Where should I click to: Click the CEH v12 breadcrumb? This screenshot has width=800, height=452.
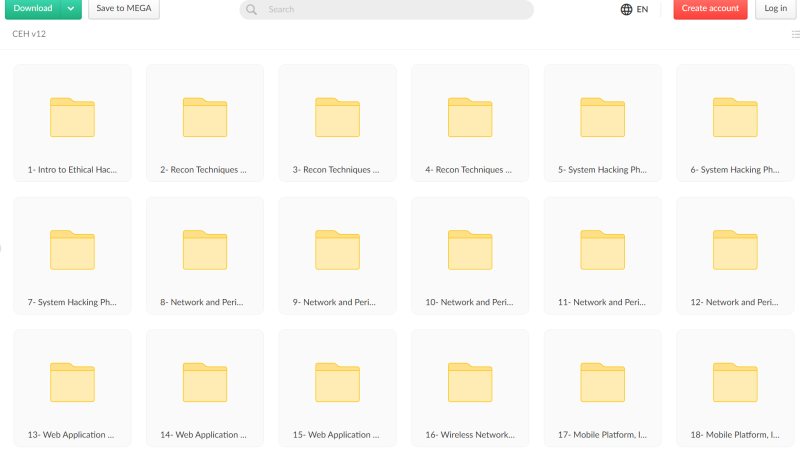[29, 34]
